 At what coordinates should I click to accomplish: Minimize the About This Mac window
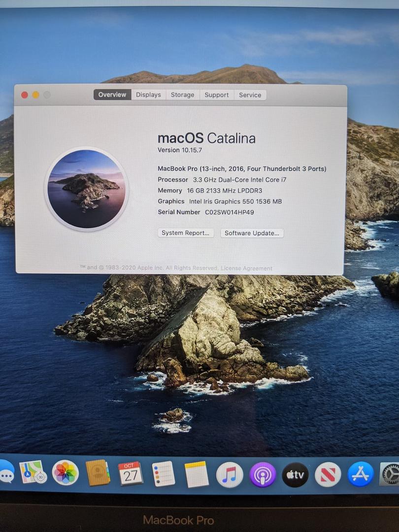[x=35, y=95]
